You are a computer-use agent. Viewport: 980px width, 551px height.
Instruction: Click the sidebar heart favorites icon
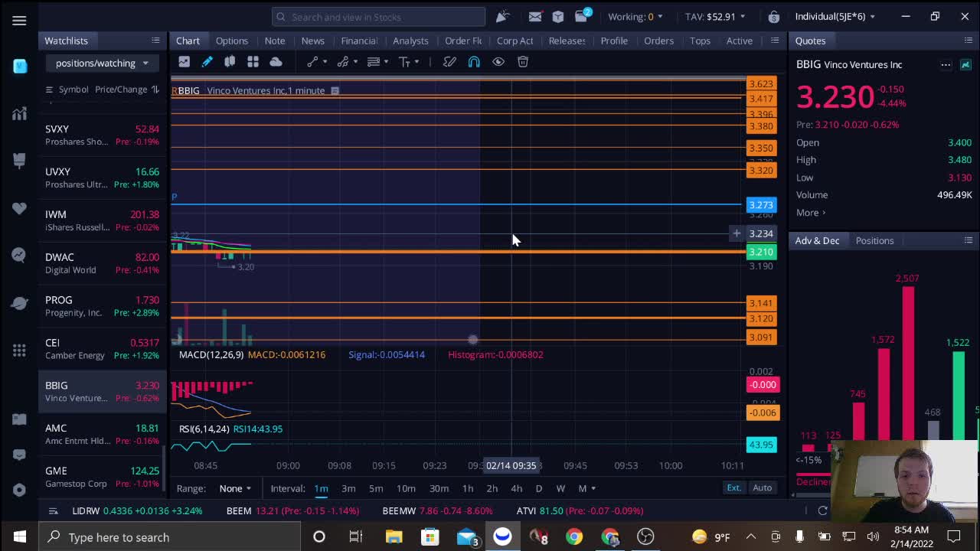click(x=19, y=208)
